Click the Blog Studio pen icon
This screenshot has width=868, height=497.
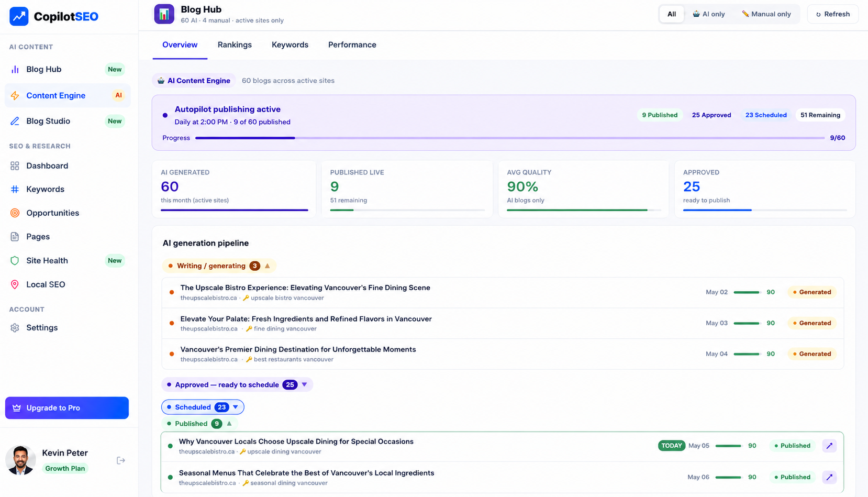(15, 121)
